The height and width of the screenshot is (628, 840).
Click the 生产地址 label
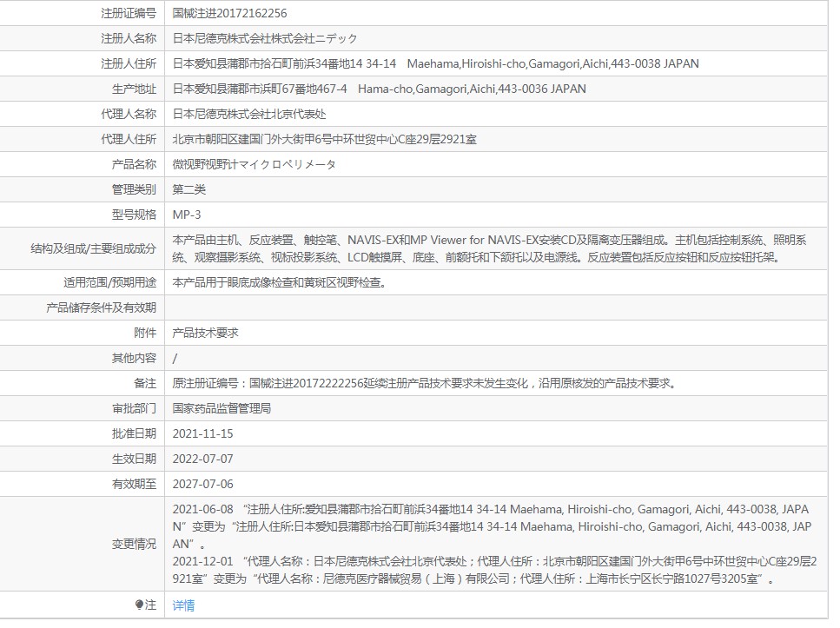coord(134,89)
